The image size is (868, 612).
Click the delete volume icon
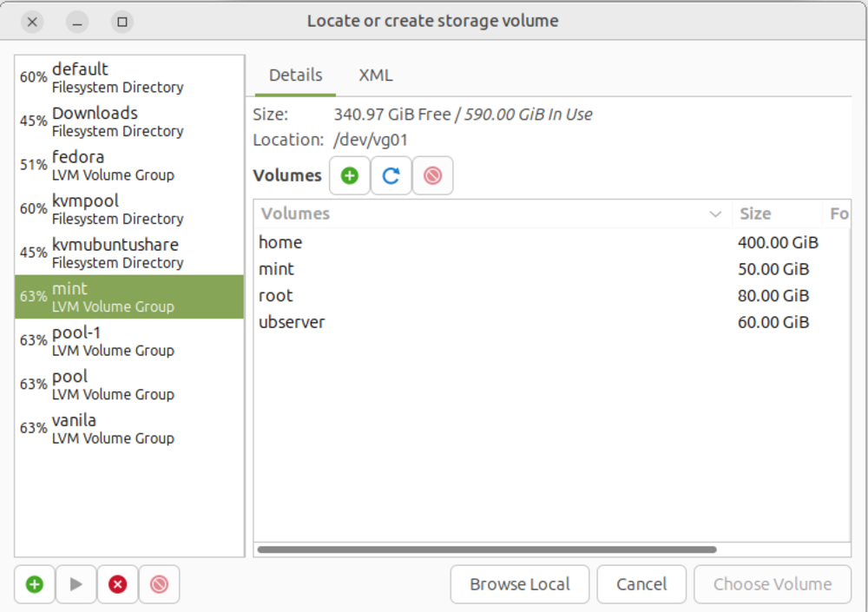click(432, 176)
